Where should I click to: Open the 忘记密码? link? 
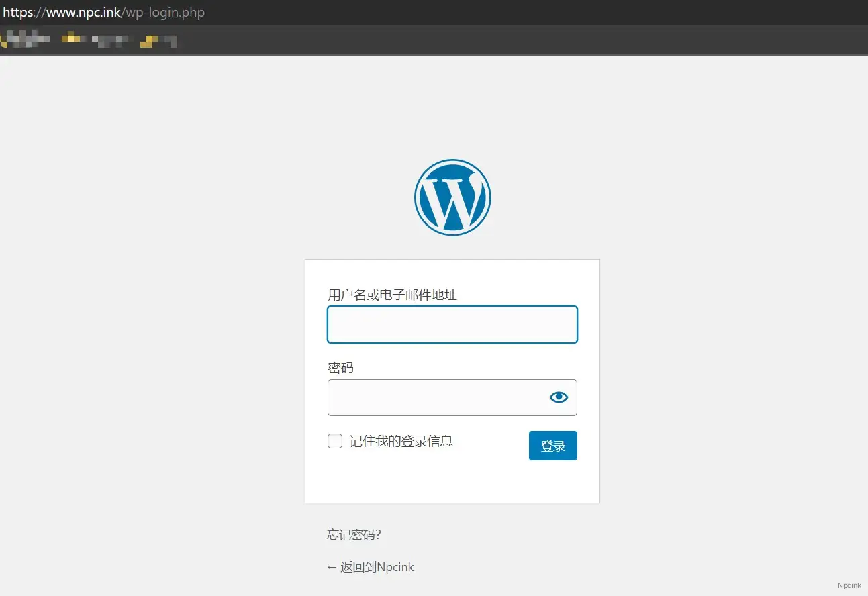[354, 535]
